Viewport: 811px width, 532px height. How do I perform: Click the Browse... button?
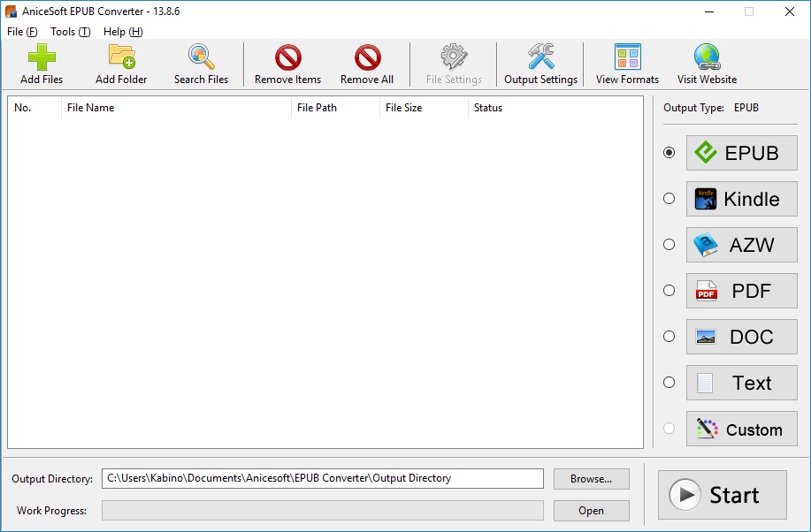[591, 479]
